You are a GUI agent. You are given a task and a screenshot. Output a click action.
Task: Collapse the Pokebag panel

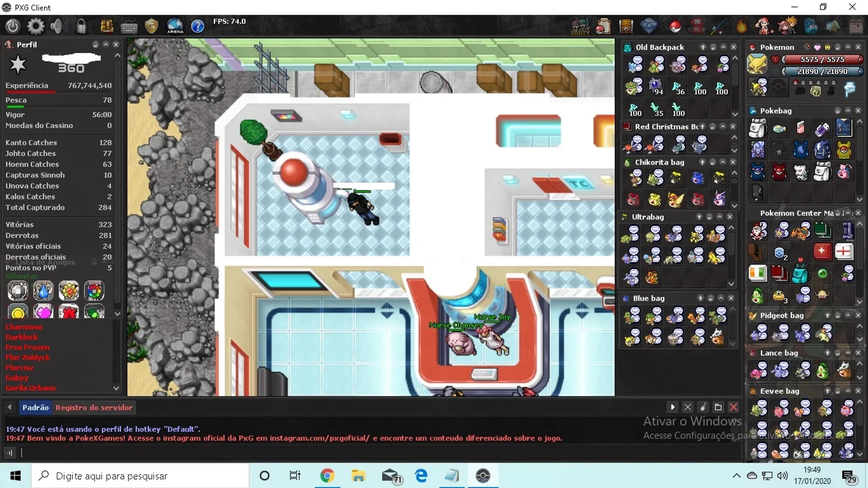click(x=848, y=111)
